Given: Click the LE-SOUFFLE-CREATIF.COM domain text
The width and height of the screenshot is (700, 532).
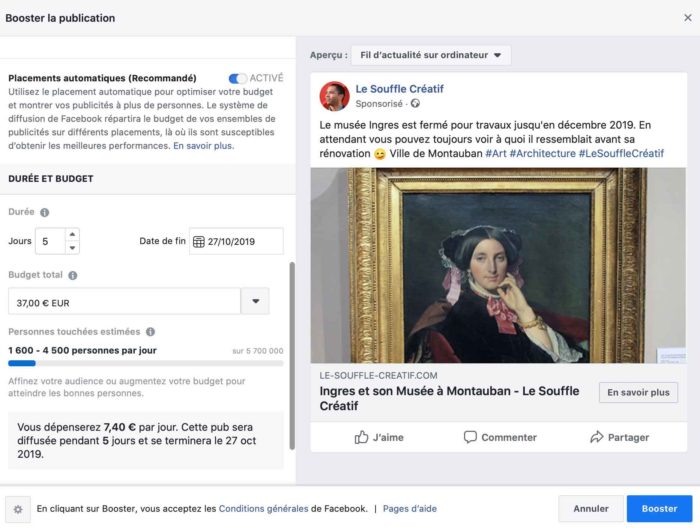Looking at the screenshot, I should (x=378, y=376).
